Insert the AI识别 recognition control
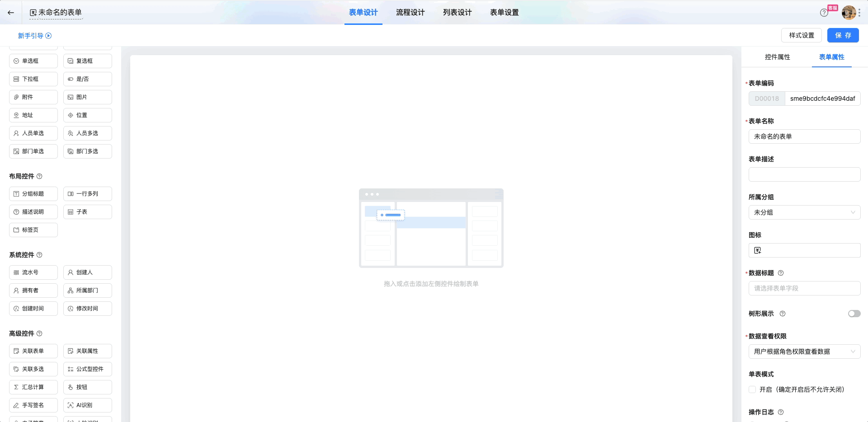The image size is (868, 422). pos(88,405)
